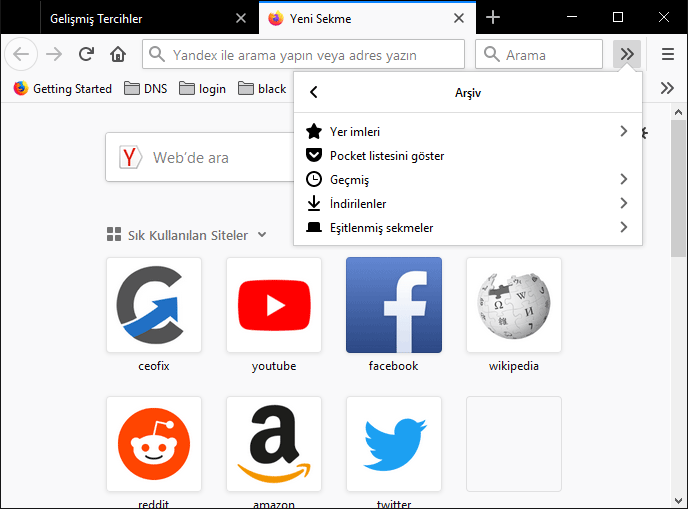Click the star icon beside Yer imleri
688x509 pixels.
coord(314,131)
